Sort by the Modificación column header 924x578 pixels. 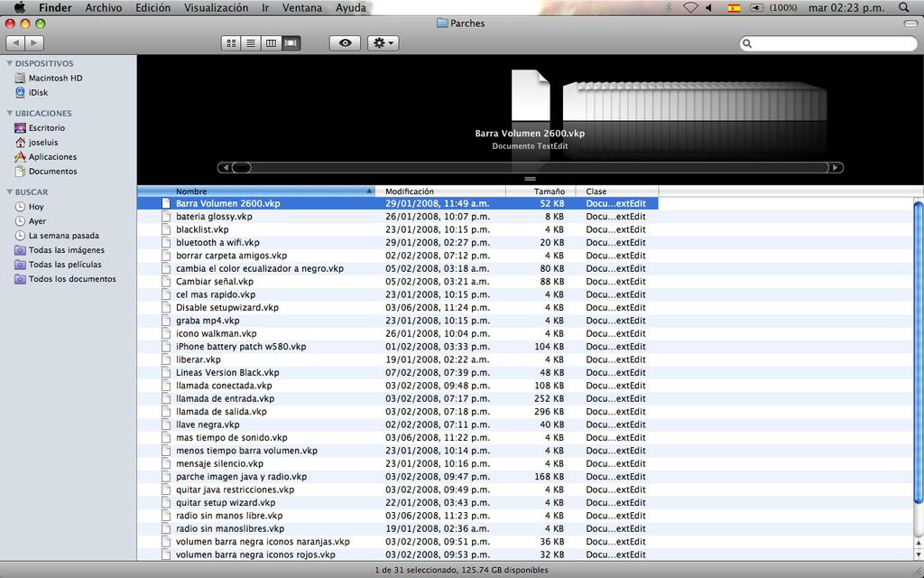tap(440, 191)
